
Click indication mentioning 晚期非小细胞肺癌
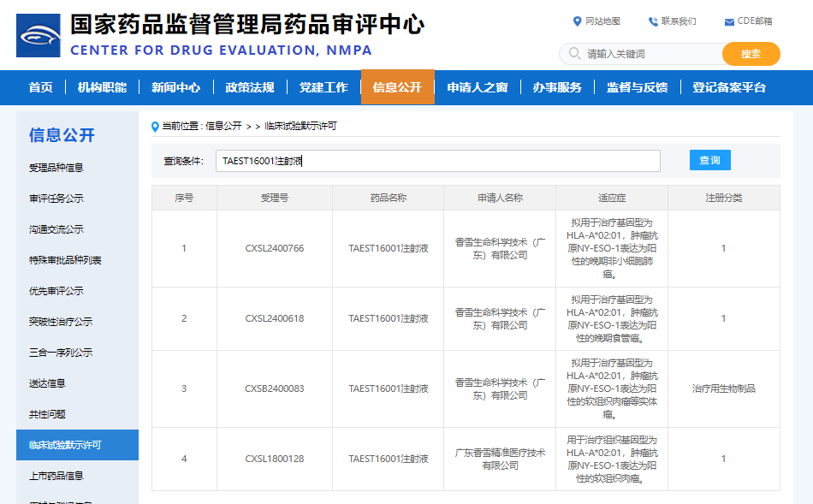(612, 248)
